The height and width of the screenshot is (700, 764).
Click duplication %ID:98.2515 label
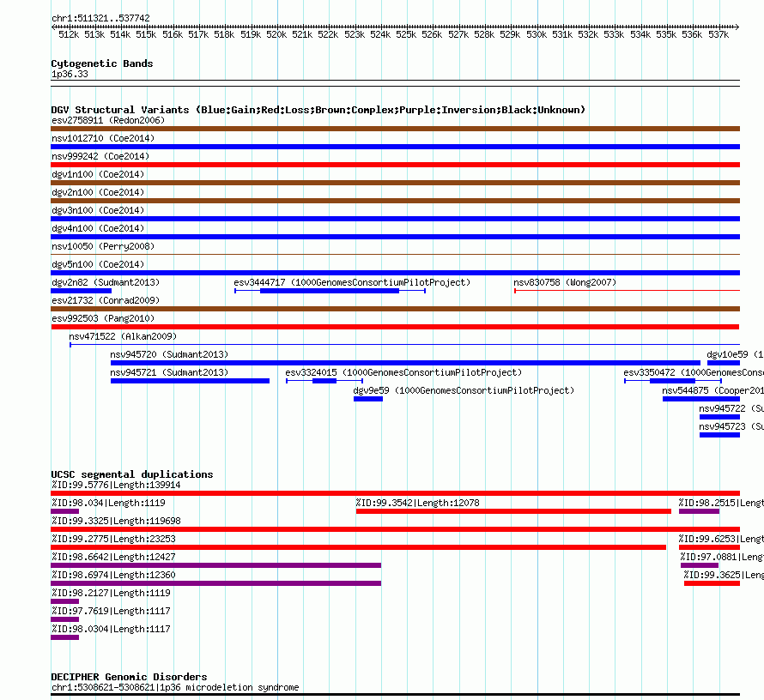tap(720, 503)
